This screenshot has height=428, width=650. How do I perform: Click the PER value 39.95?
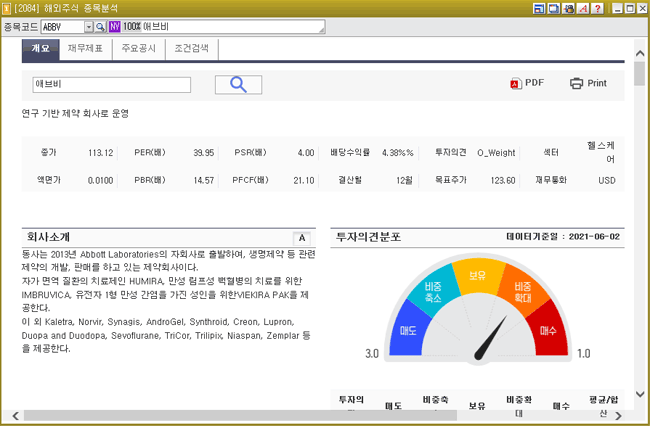pyautogui.click(x=204, y=153)
